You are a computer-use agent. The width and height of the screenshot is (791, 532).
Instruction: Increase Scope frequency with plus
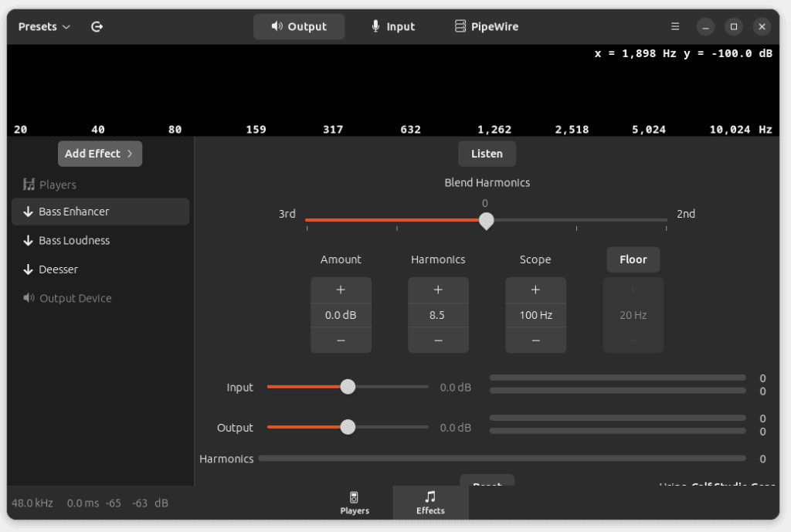(x=536, y=290)
